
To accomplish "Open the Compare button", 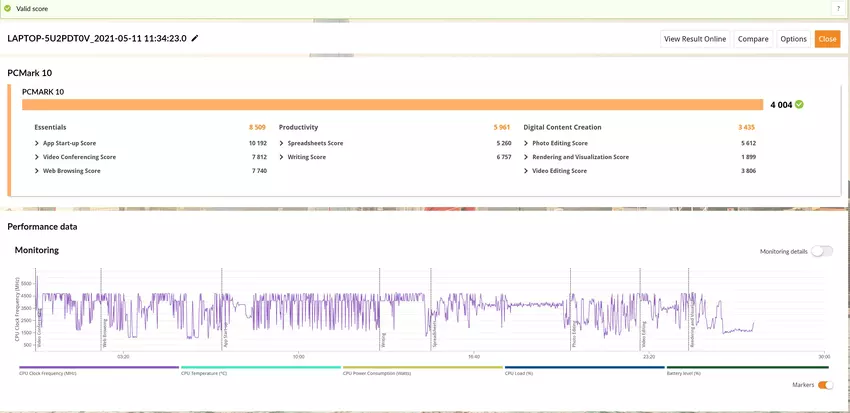I will [x=753, y=39].
